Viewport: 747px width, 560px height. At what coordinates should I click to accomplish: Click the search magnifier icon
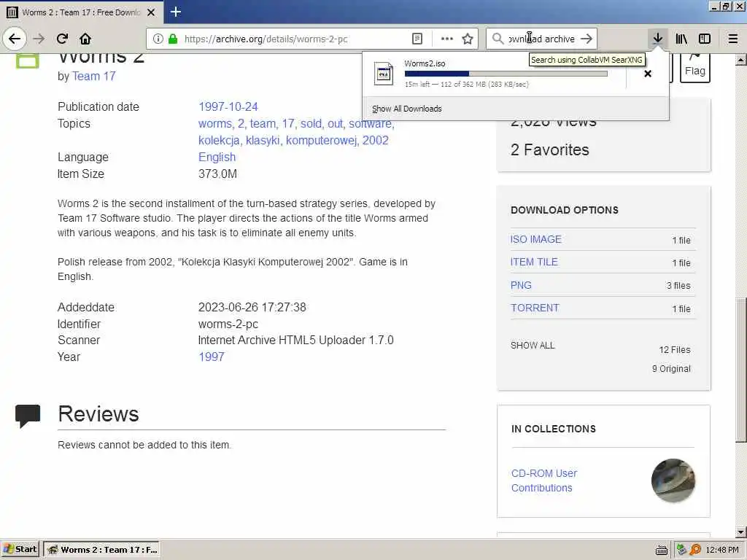[x=498, y=39]
